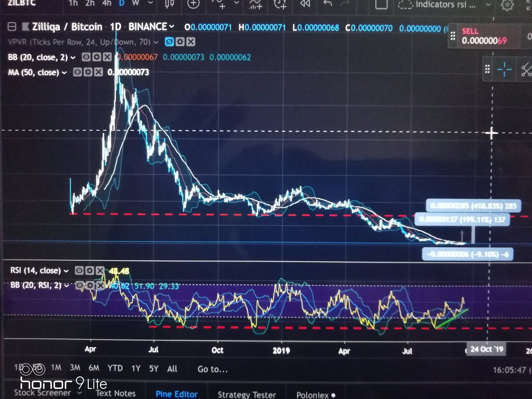Create an alert with the alarm clock icon

pyautogui.click(x=281, y=4)
